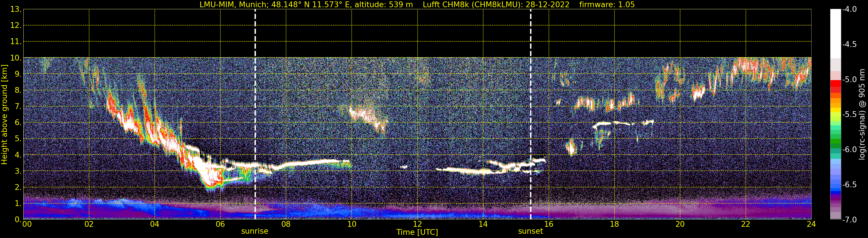Screen dimensions: 868x238
Task: Click the '24' time axis tick label
Action: coord(811,224)
